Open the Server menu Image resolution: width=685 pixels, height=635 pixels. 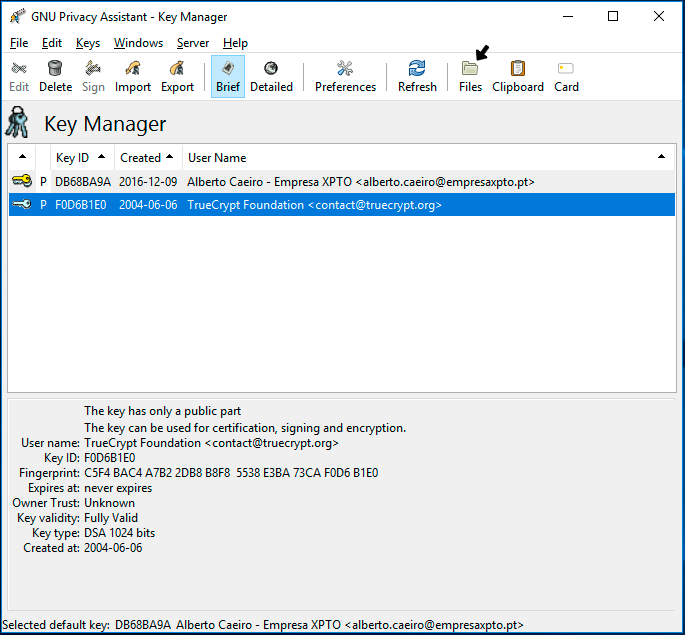(193, 43)
